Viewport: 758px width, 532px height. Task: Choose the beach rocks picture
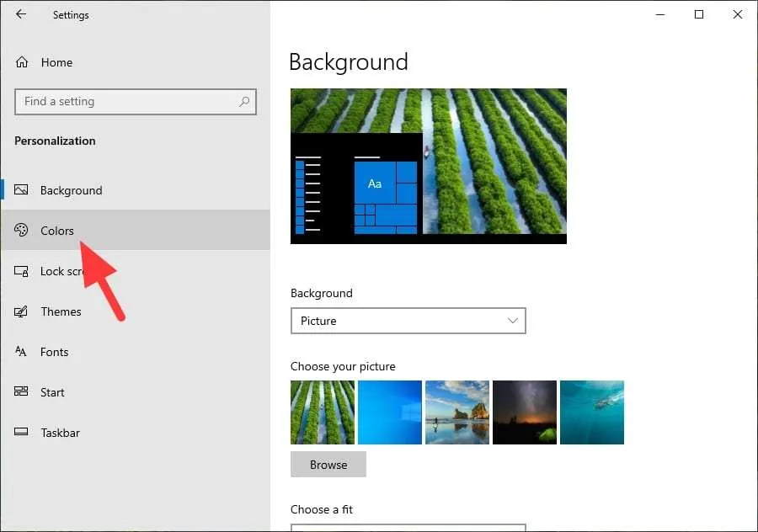457,412
